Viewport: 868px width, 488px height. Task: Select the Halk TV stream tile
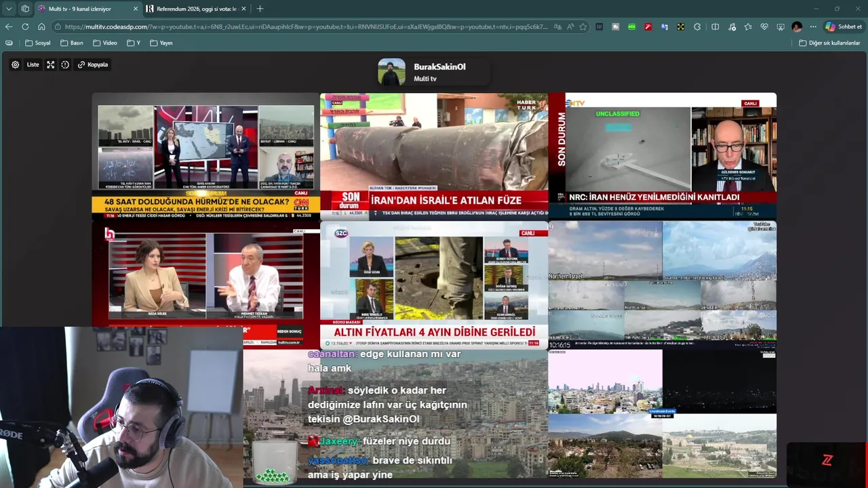(x=205, y=285)
